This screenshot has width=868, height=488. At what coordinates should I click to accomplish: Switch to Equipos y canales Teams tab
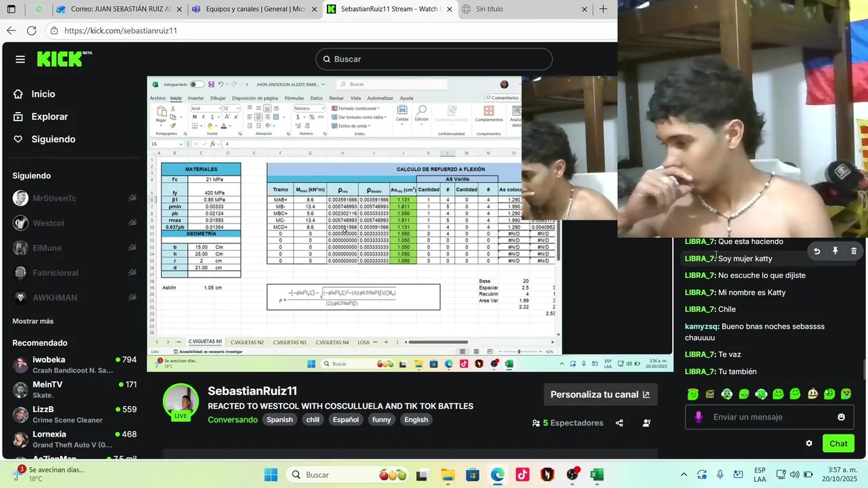254,9
